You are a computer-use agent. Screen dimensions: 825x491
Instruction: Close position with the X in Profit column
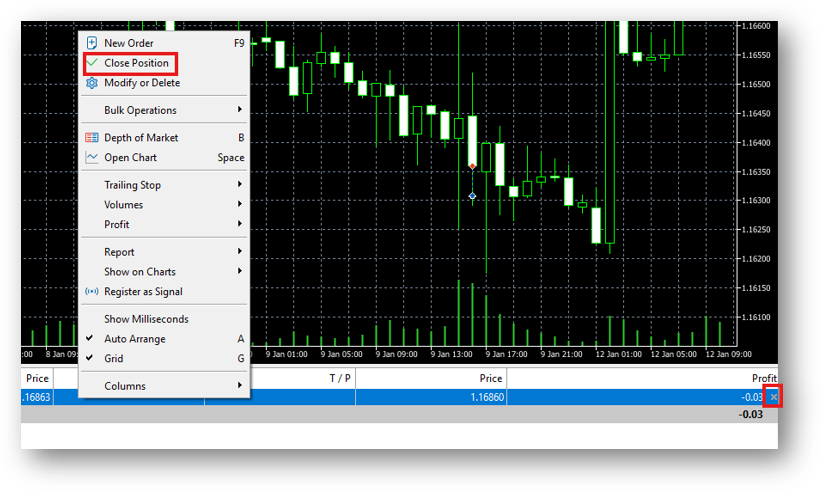773,398
